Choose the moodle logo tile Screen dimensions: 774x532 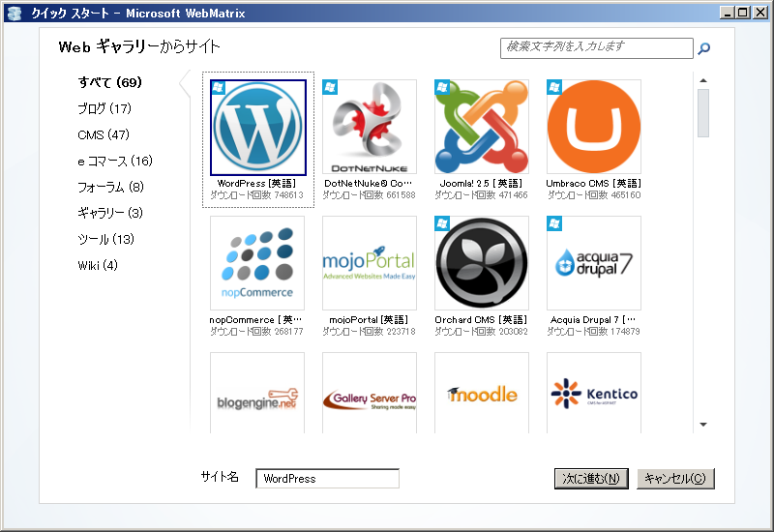[481, 393]
